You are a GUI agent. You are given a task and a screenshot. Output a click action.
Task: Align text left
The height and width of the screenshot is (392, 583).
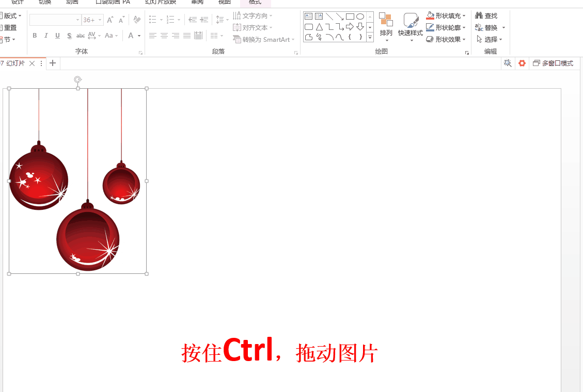click(x=152, y=36)
